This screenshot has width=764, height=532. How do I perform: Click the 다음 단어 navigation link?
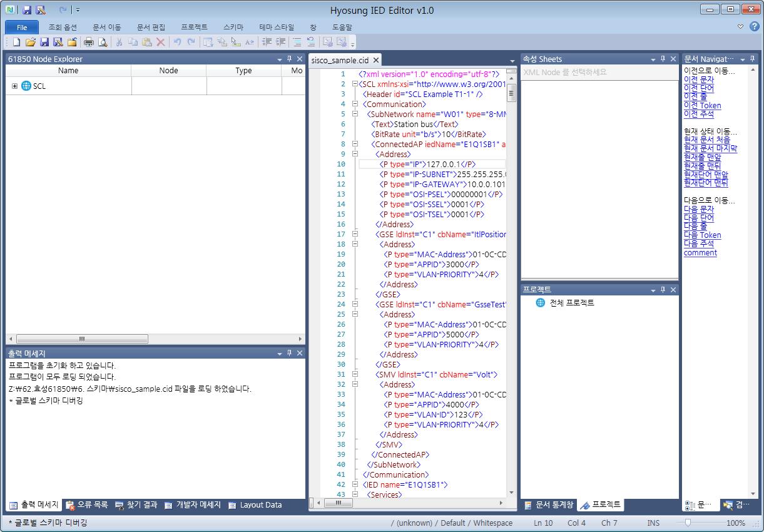click(699, 218)
